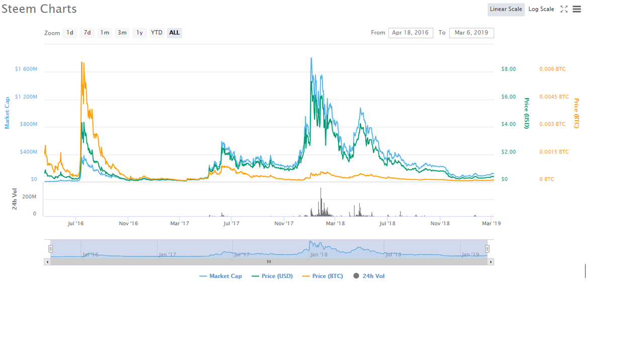The height and width of the screenshot is (362, 644).
Task: Set zoom range to 1y
Action: tap(139, 33)
